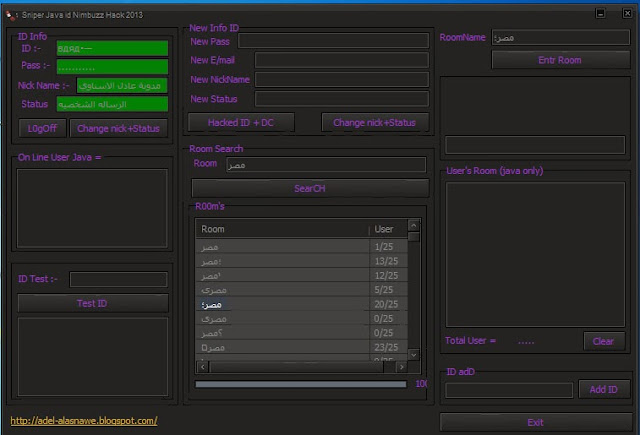Select the highlighted room with 20/25 users
The width and height of the screenshot is (640, 435).
302,304
